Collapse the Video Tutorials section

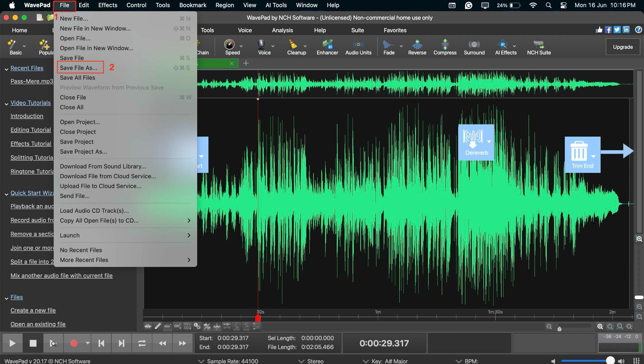[x=6, y=104]
